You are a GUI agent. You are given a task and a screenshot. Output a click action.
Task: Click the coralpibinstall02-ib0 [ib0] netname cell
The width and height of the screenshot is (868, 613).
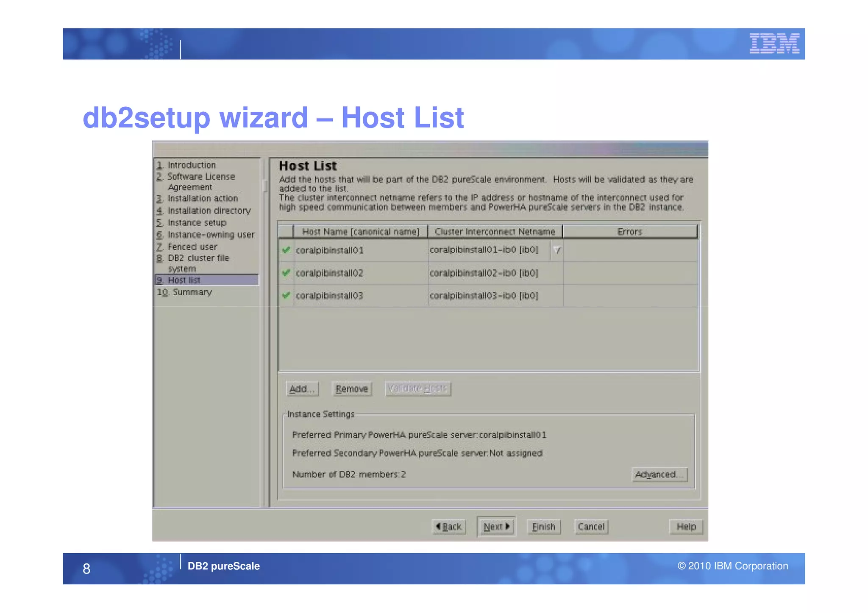495,273
